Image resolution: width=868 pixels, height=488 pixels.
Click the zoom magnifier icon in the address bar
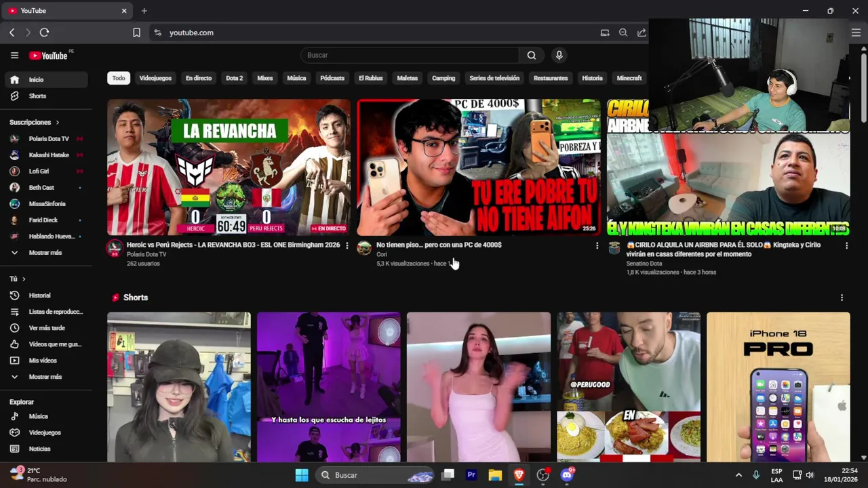pos(623,33)
